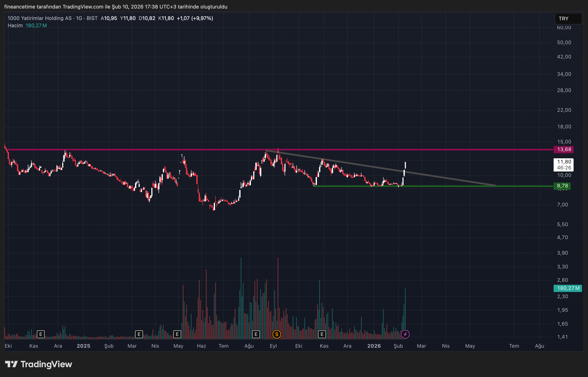Open the TRY currency selector
This screenshot has width=588, height=377.
[568, 19]
